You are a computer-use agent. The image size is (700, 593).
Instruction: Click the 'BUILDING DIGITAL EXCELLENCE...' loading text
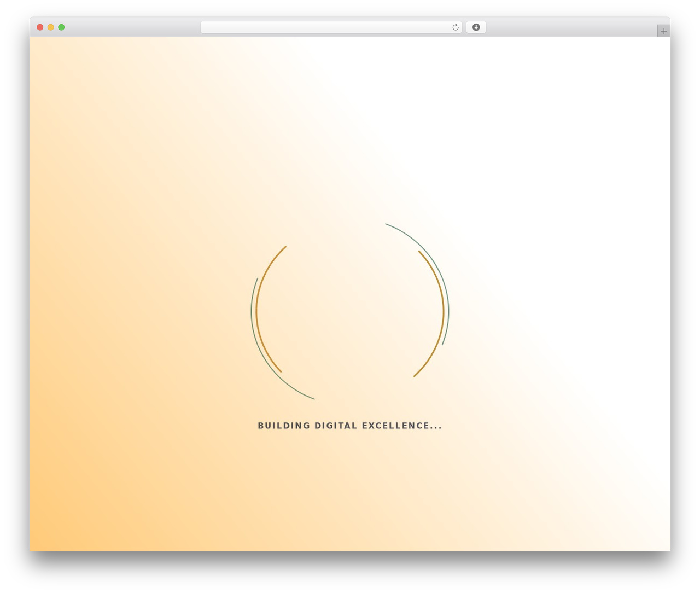point(350,426)
